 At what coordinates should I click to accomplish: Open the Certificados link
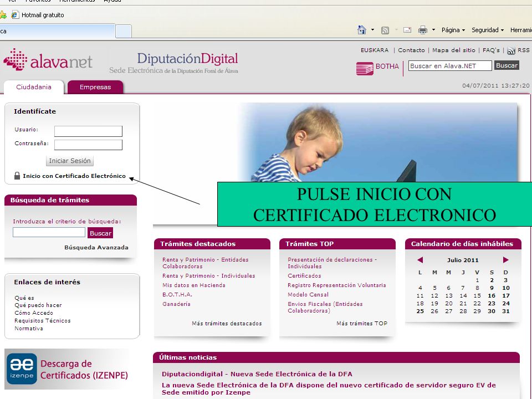pyautogui.click(x=304, y=276)
